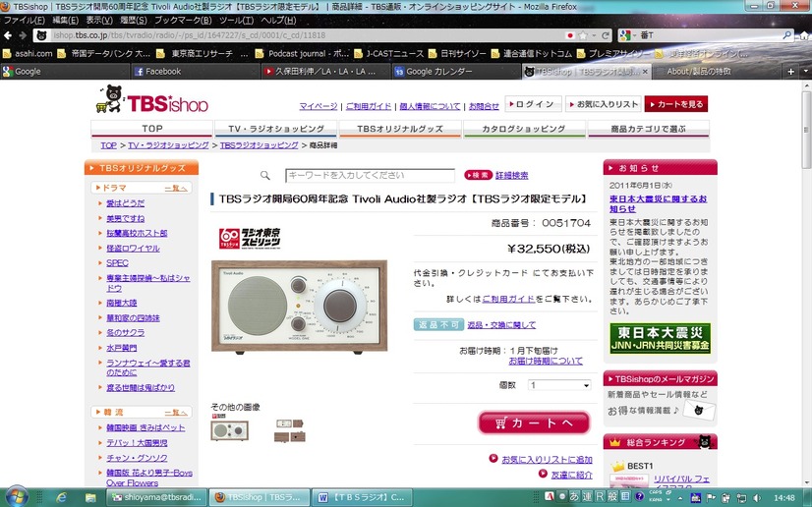This screenshot has width=812, height=507.
Task: Click the search engine icon dropdown in the Firefox search box
Action: click(627, 35)
